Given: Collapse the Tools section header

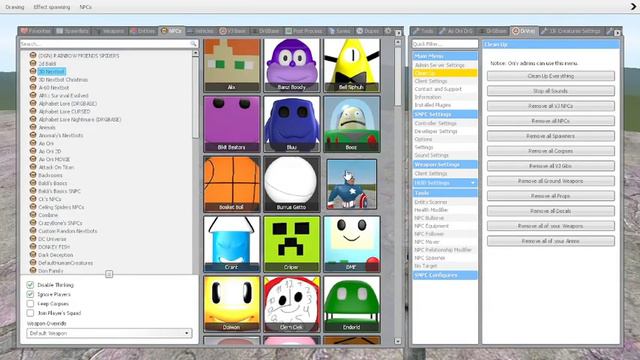Looking at the screenshot, I should (445, 193).
